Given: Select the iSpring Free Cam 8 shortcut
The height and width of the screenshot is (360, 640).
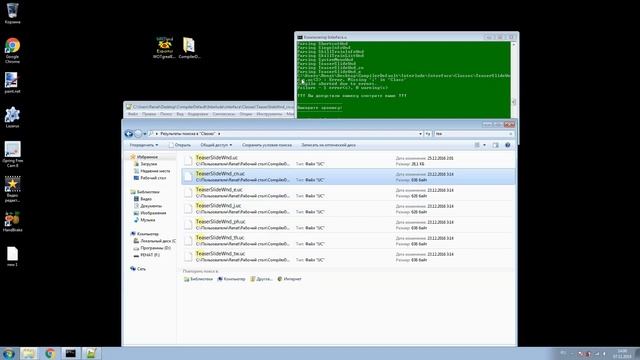Looking at the screenshot, I should click(12, 154).
